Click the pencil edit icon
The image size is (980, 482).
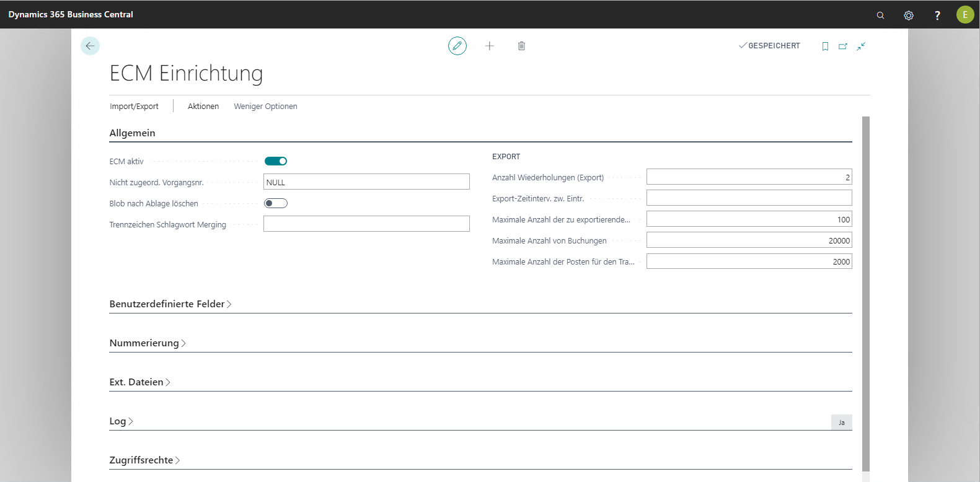(457, 46)
